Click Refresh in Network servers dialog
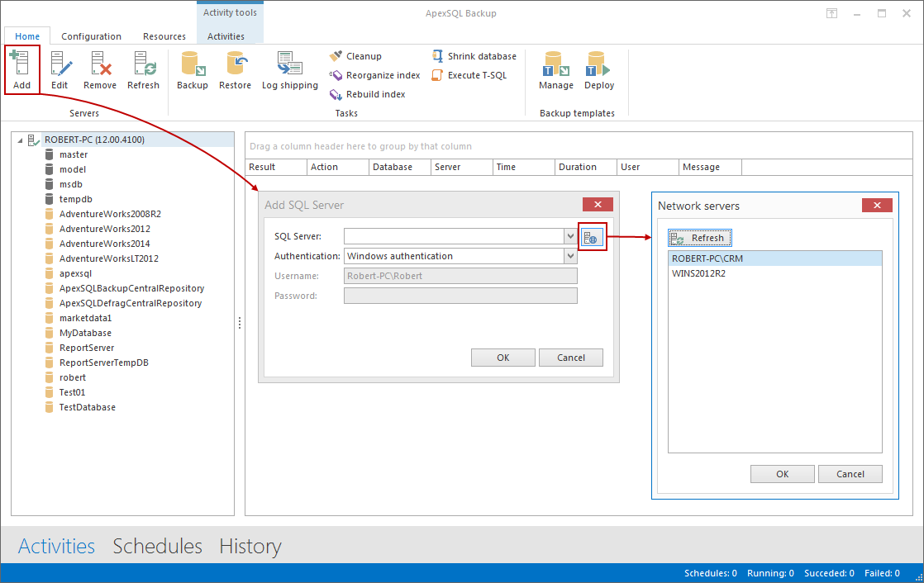 [700, 238]
